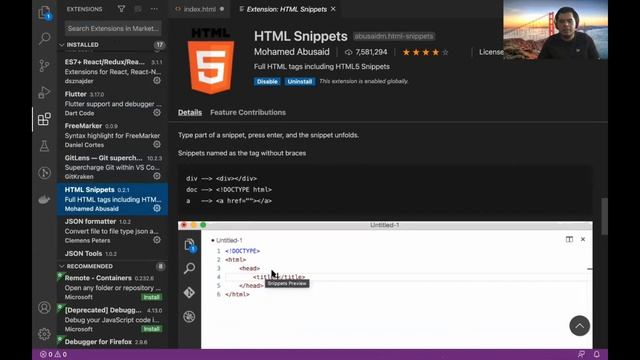
Task: Install Remote - Containers extension
Action: click(x=151, y=297)
